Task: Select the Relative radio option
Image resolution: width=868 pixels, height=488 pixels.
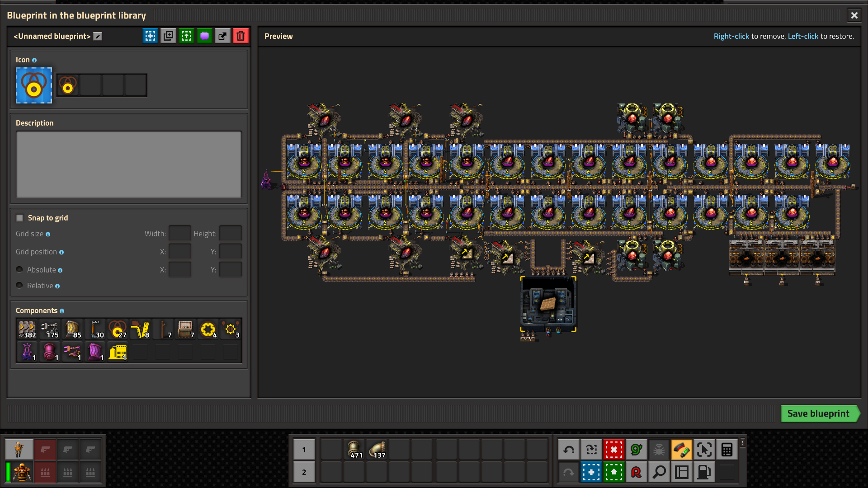Action: (19, 286)
